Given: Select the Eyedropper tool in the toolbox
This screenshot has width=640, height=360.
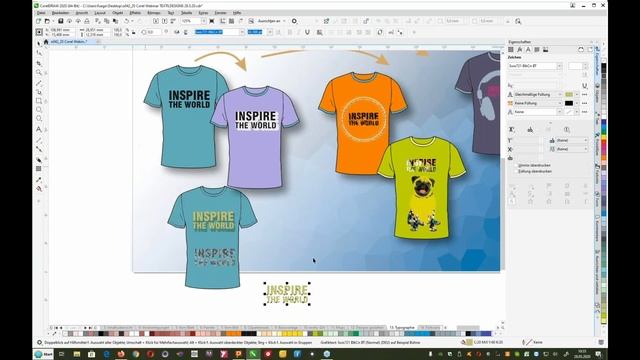Looking at the screenshot, I should click(x=39, y=180).
